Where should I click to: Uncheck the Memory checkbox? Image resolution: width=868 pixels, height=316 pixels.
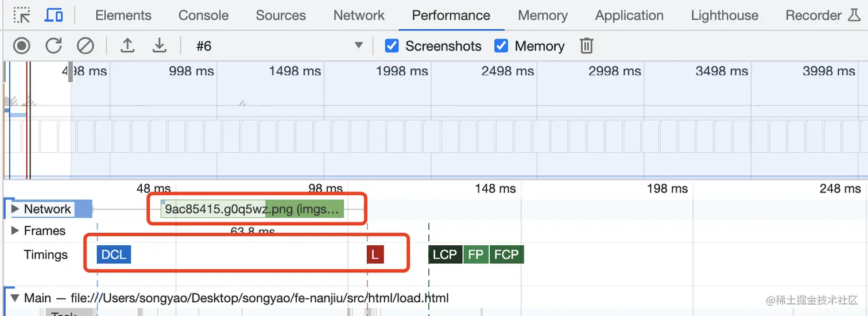tap(501, 45)
